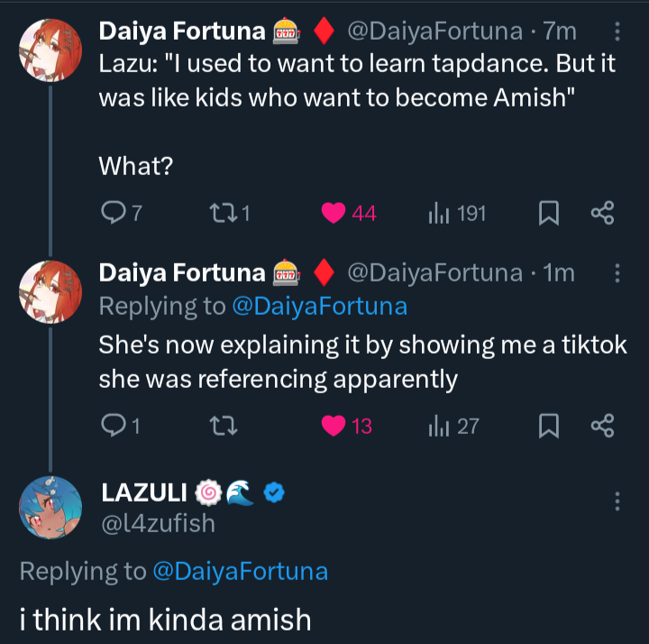Image resolution: width=649 pixels, height=644 pixels.
Task: Unlike the second tweet with 13 likes
Action: coord(334,426)
